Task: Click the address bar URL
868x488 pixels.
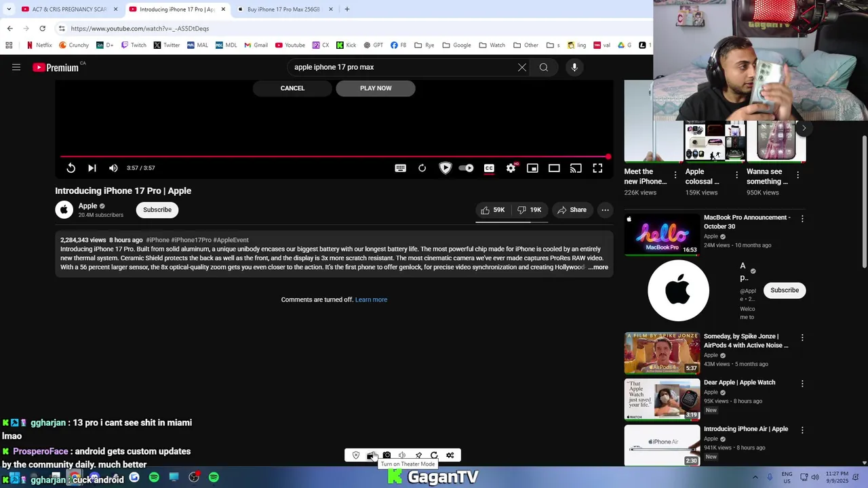Action: (140, 28)
